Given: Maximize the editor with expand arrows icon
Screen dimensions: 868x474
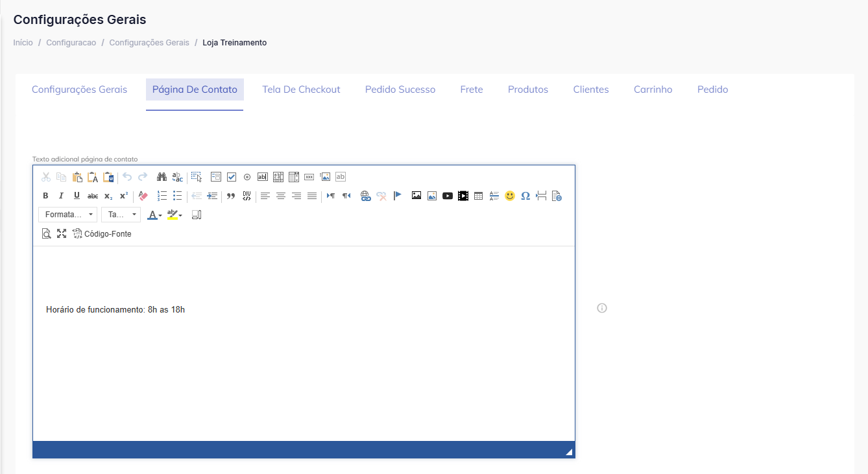Looking at the screenshot, I should pos(62,234).
